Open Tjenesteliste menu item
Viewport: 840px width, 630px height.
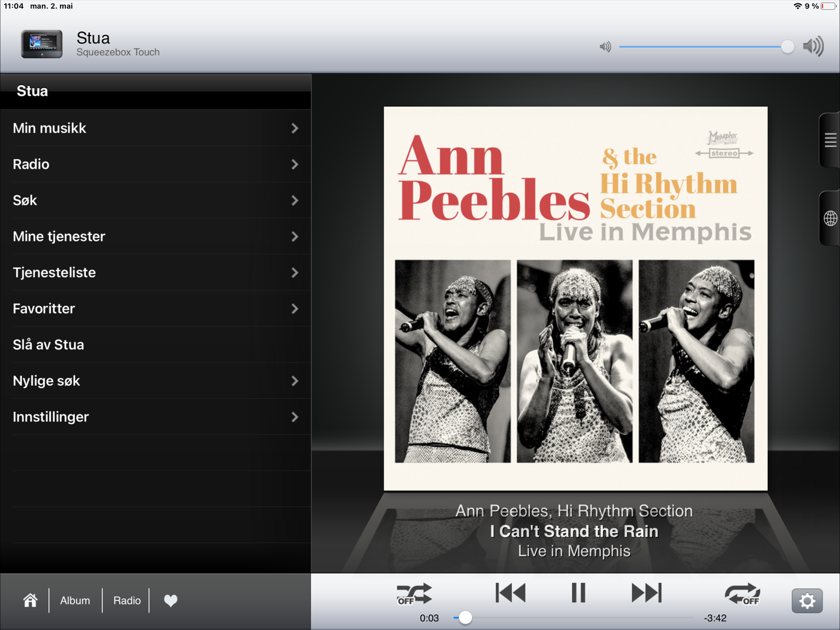coord(156,272)
